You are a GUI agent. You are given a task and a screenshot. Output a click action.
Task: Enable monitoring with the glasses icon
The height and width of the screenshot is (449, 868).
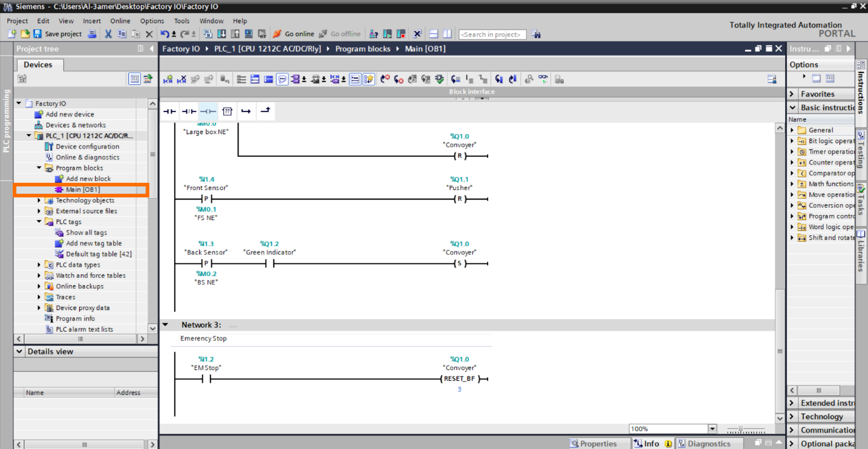543,79
